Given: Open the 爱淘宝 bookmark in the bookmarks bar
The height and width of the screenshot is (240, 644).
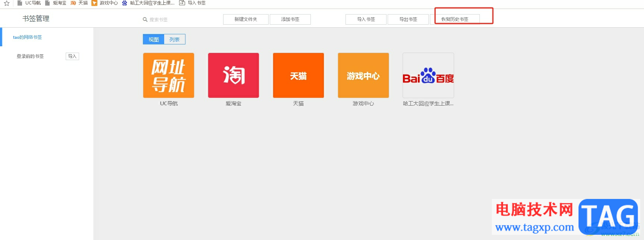Looking at the screenshot, I should [56, 3].
